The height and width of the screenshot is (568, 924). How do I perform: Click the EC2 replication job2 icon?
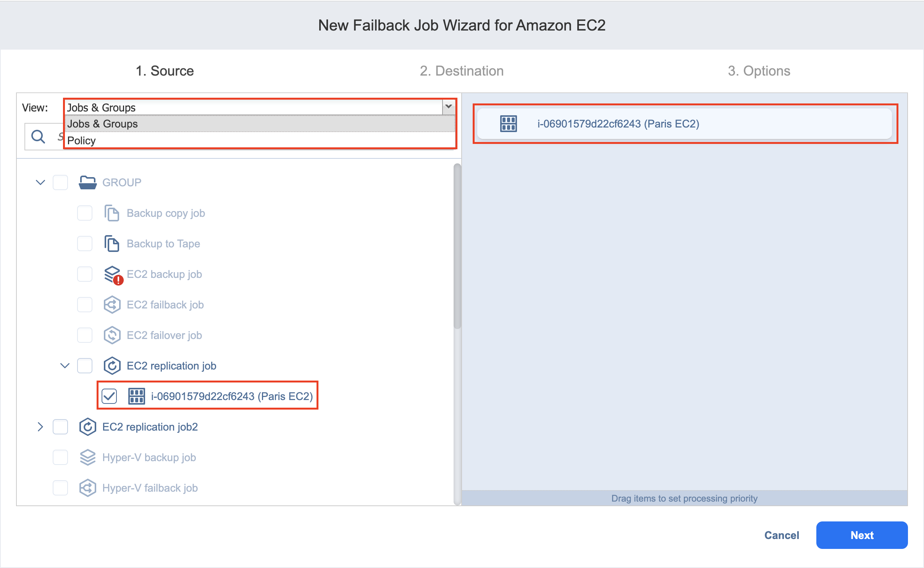[88, 427]
